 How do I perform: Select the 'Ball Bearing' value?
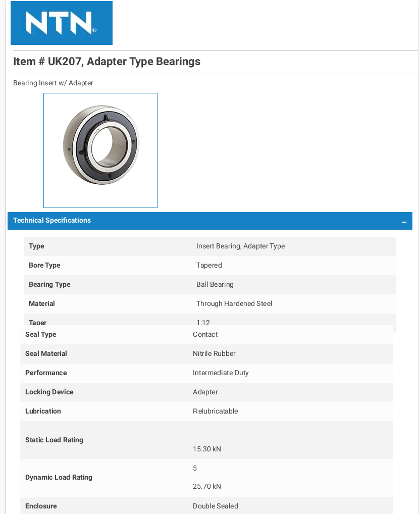[215, 285]
